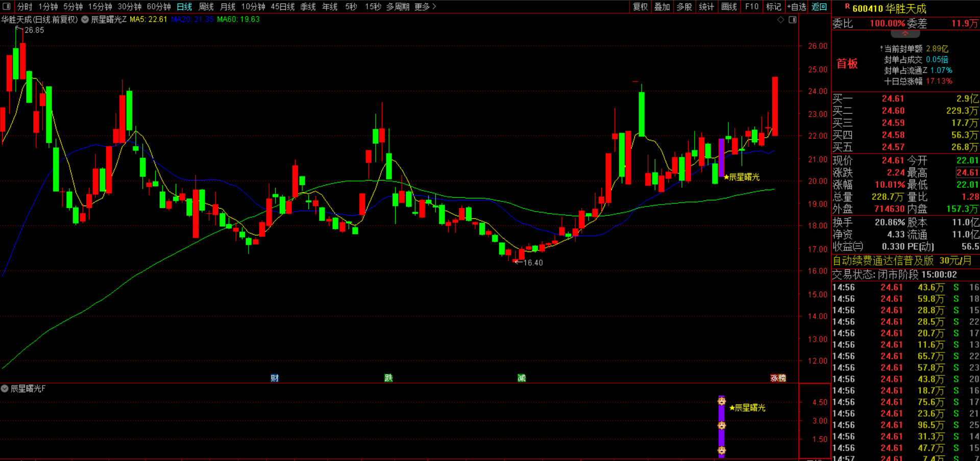The width and height of the screenshot is (980, 461).
Task: Open the 辰星曙光F sub-indicator dropdown arrow
Action: click(5, 389)
